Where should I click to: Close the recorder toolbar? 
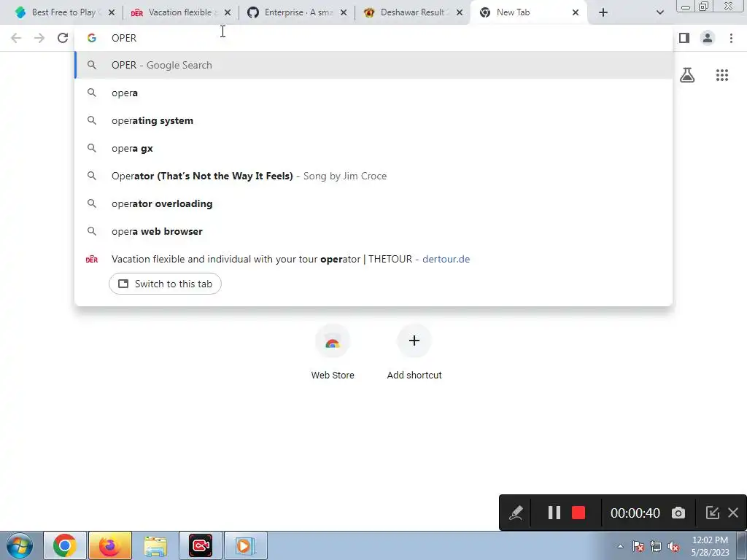click(x=733, y=513)
